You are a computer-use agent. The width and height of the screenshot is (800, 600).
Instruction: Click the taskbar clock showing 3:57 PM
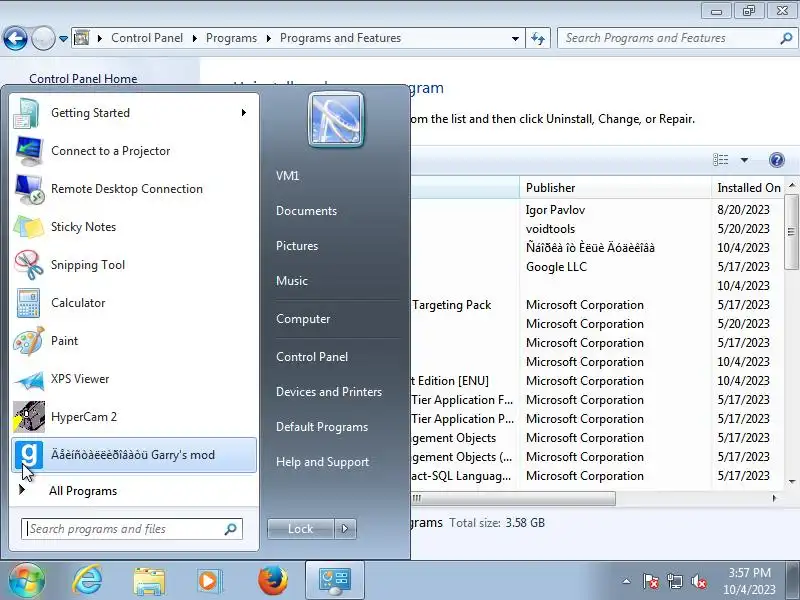[749, 581]
